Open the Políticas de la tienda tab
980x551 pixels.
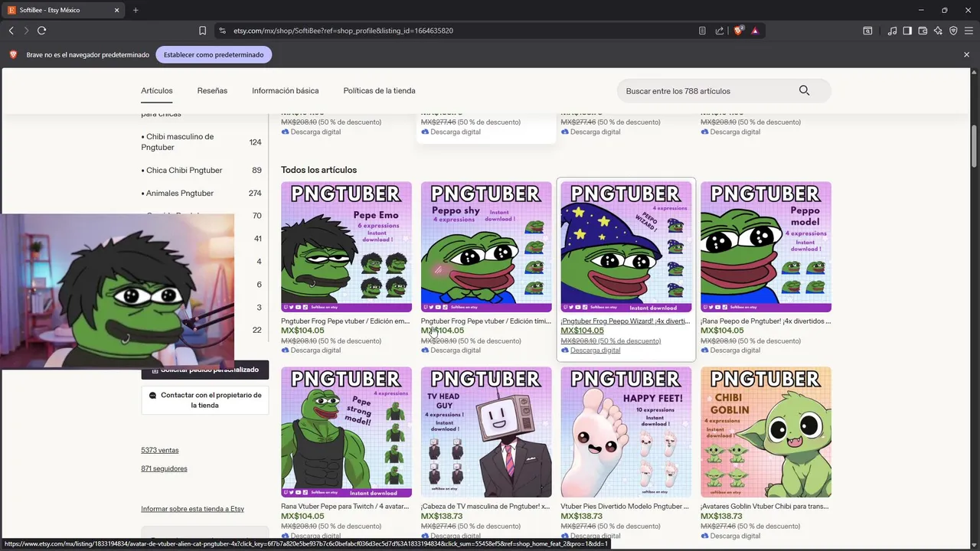coord(379,90)
